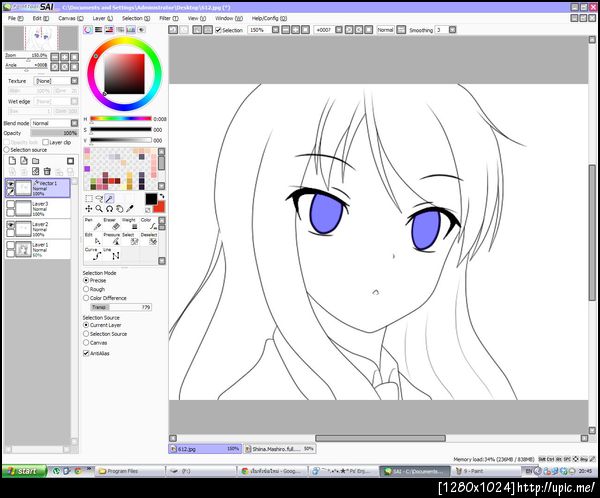Viewport: 600px width, 498px height.
Task: Click the undo button in top toolbar
Action: (x=173, y=29)
